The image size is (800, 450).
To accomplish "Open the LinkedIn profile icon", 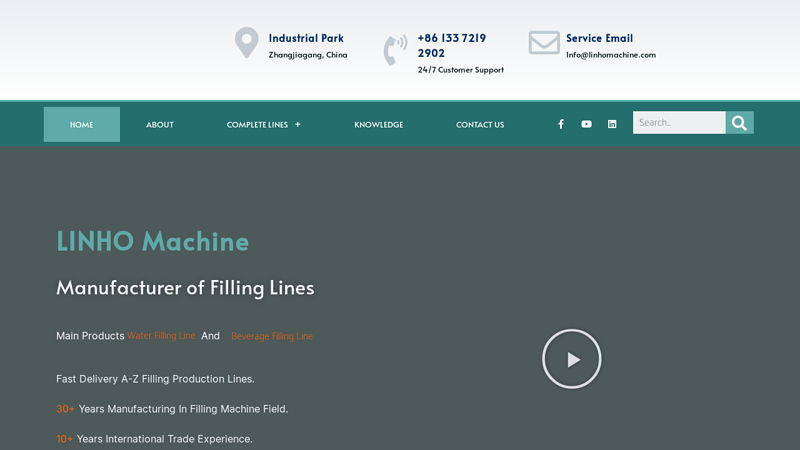I will coord(612,124).
